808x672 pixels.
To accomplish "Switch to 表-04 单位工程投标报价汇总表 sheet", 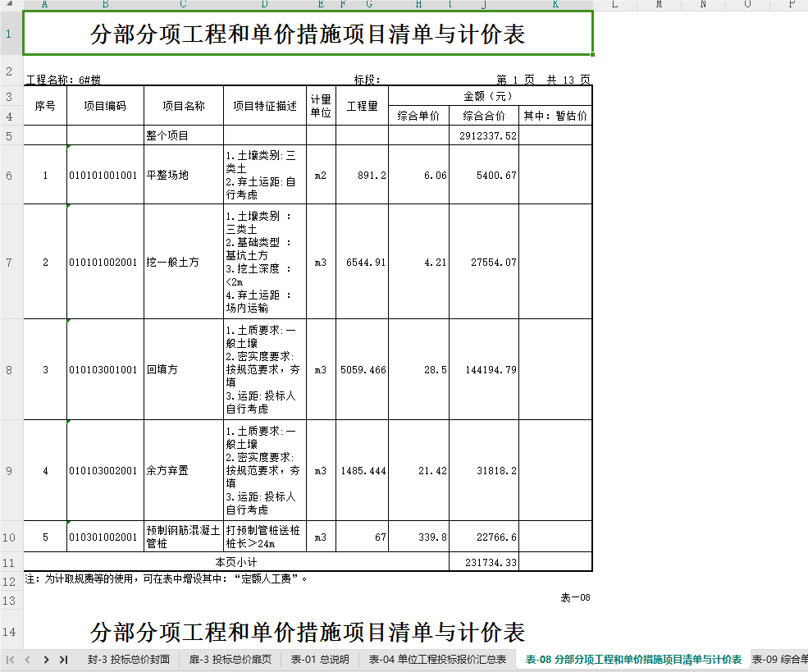I will click(x=437, y=659).
